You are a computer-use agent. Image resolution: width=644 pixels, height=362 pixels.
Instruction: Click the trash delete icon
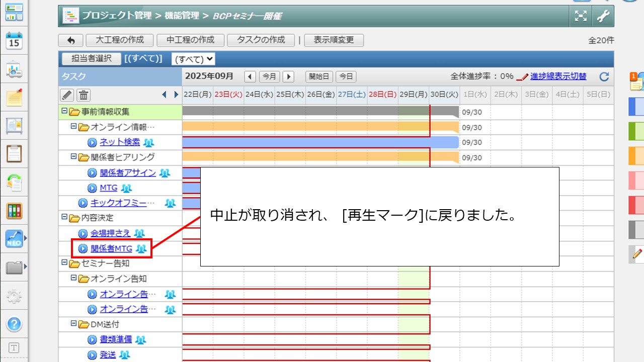coord(84,95)
